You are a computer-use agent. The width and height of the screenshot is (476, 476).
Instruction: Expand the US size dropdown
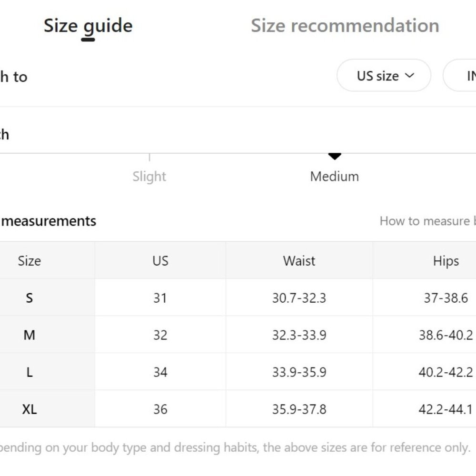pos(384,76)
